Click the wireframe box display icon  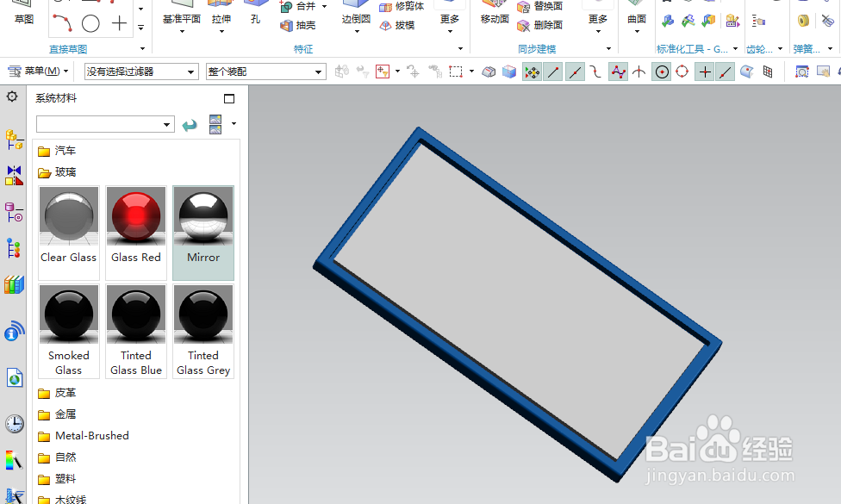pyautogui.click(x=488, y=72)
